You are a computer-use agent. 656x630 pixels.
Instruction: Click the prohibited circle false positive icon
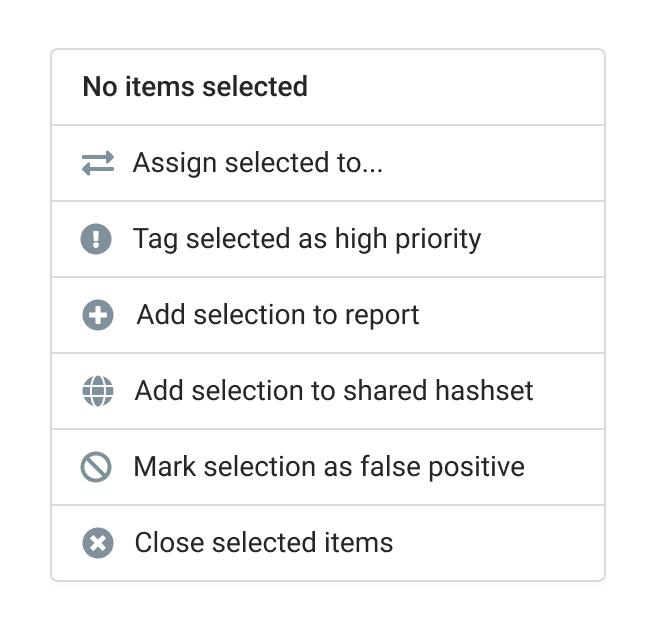97,467
